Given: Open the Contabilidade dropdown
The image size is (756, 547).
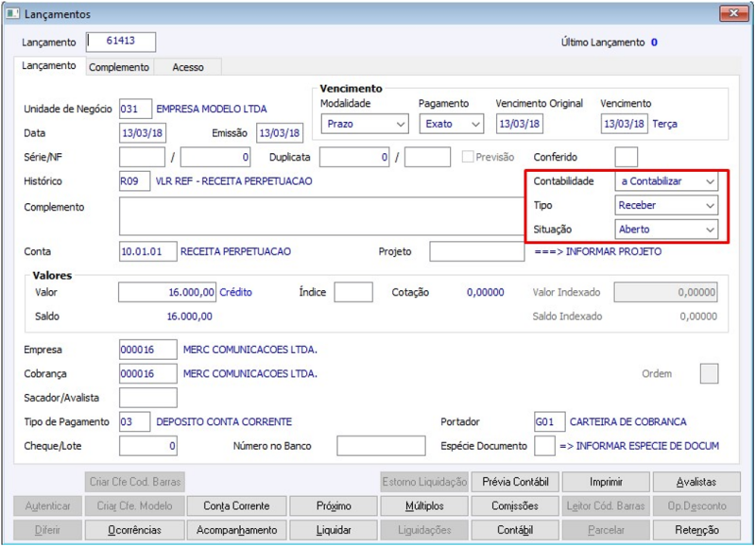Looking at the screenshot, I should pyautogui.click(x=666, y=181).
